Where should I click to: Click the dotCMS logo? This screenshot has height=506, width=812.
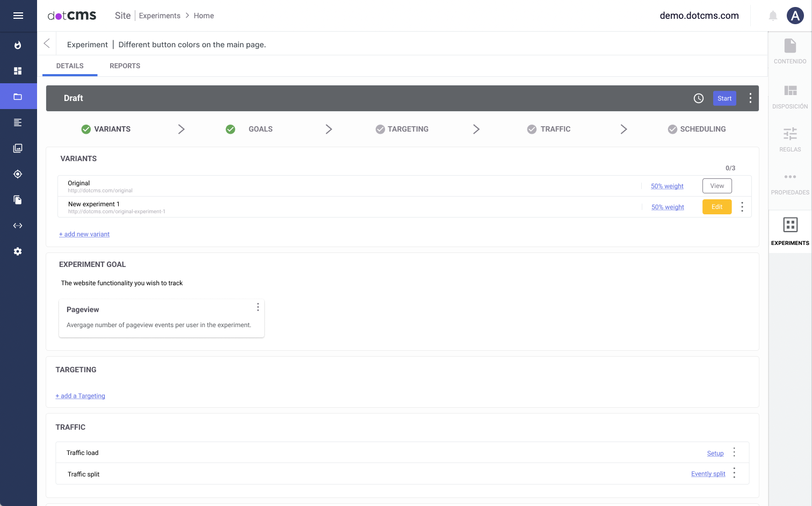(x=72, y=16)
